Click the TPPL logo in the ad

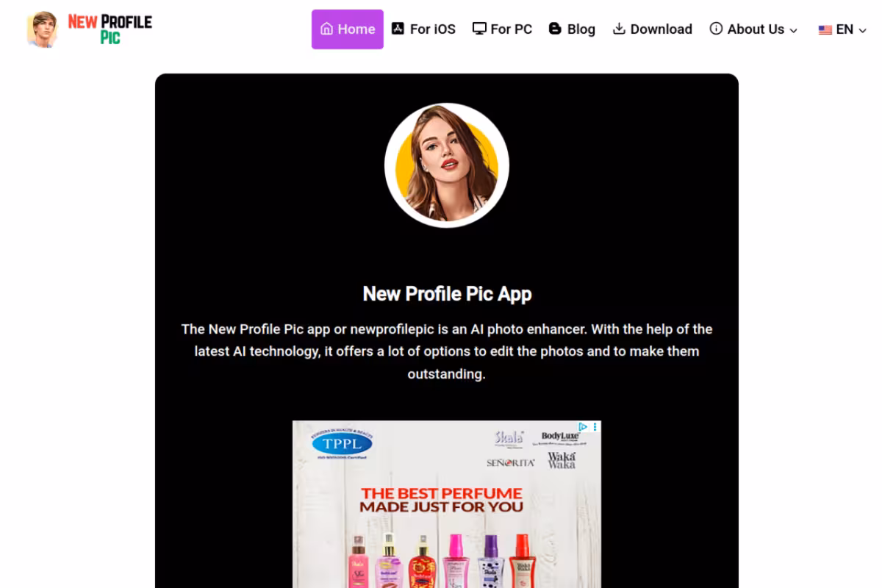coord(342,443)
